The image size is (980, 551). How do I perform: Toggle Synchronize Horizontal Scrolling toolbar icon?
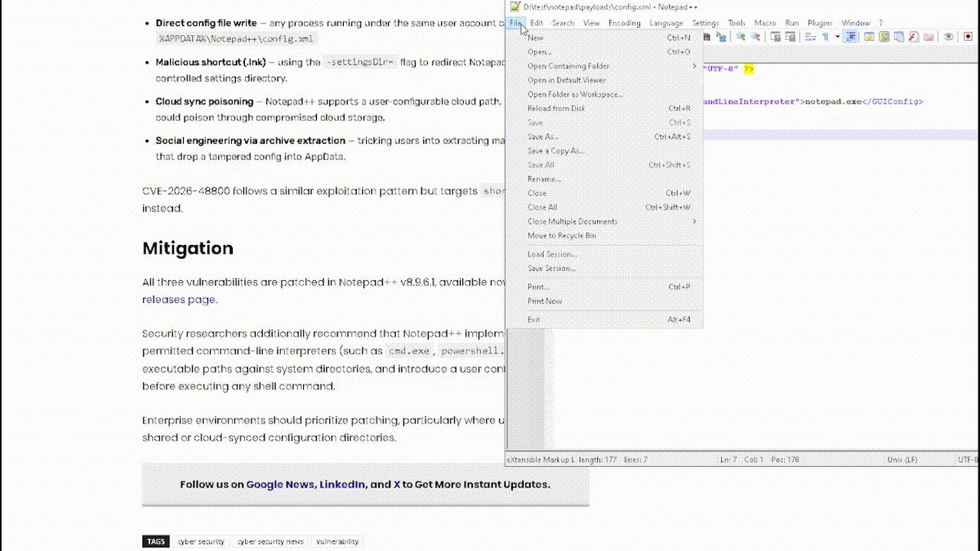tap(791, 37)
